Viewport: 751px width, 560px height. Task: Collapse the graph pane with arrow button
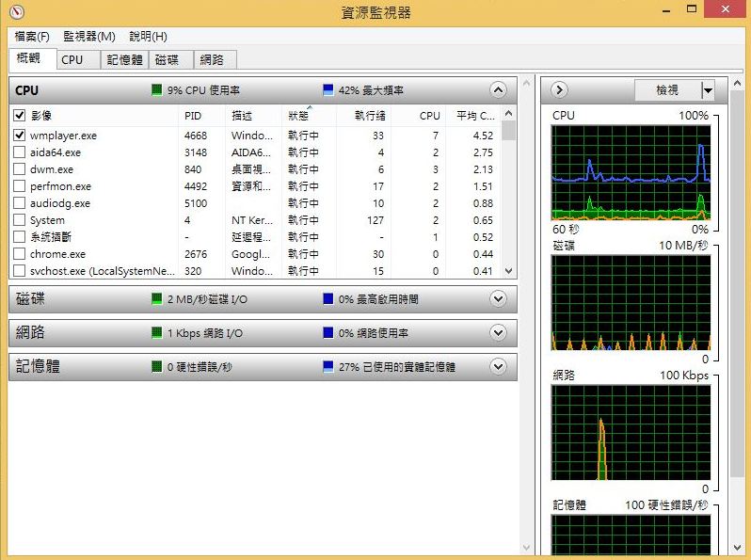click(559, 90)
